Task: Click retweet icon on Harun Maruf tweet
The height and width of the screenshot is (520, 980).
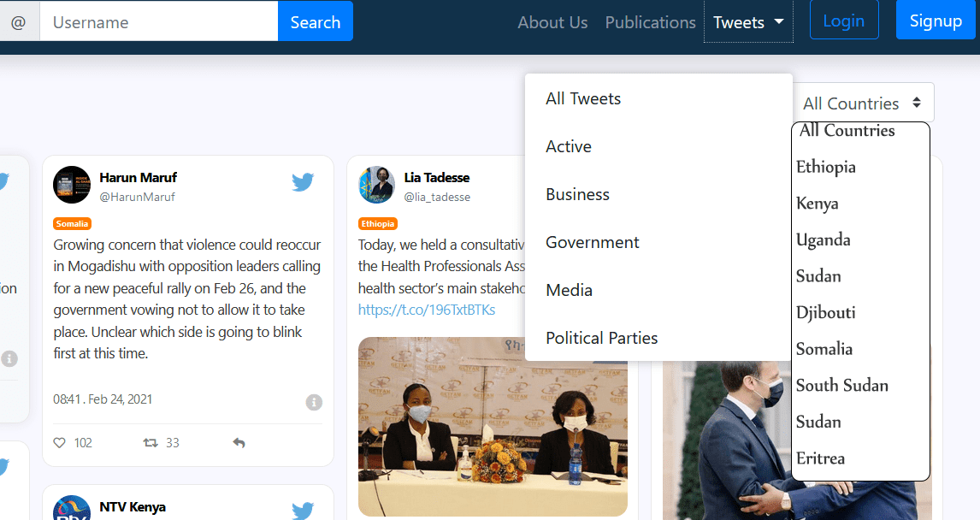Action: pyautogui.click(x=151, y=442)
